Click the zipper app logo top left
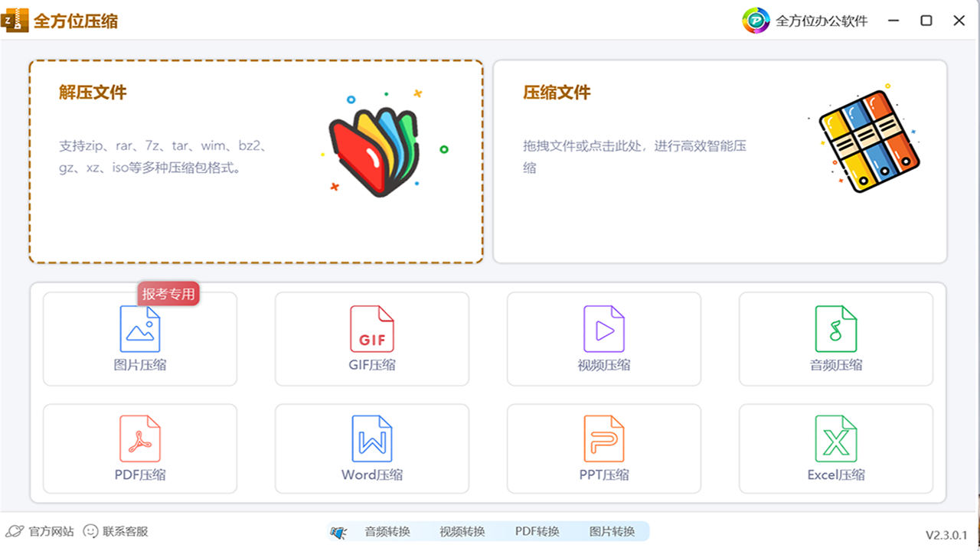This screenshot has width=980, height=551. (15, 20)
